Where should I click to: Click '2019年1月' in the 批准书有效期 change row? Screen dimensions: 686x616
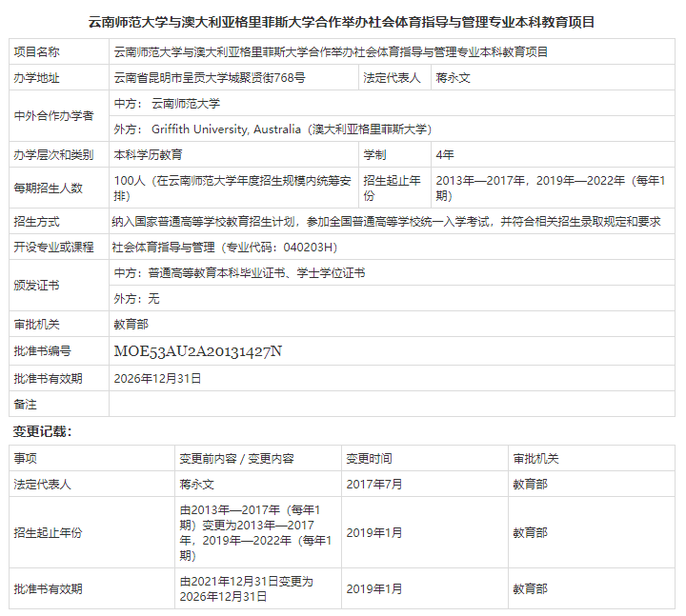(374, 589)
